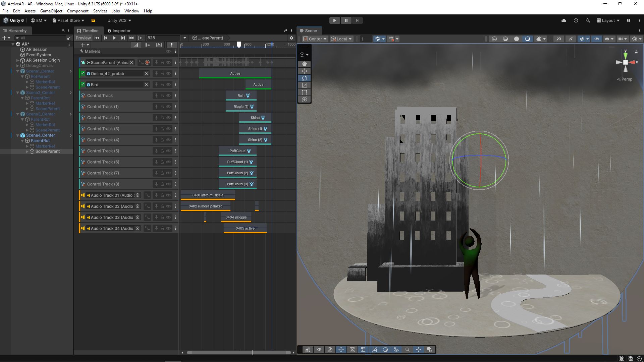This screenshot has width=644, height=362.
Task: Enable recording on SceneParent animation track
Action: coord(147,62)
